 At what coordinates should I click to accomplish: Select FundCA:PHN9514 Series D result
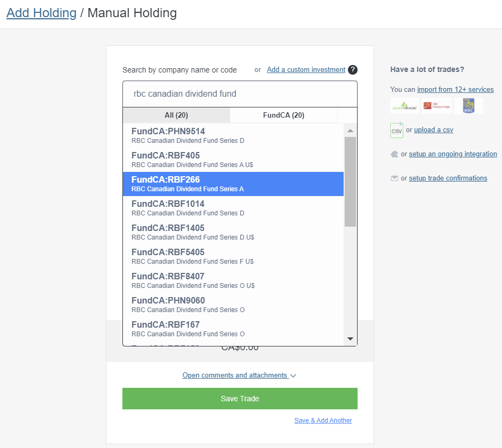(233, 136)
